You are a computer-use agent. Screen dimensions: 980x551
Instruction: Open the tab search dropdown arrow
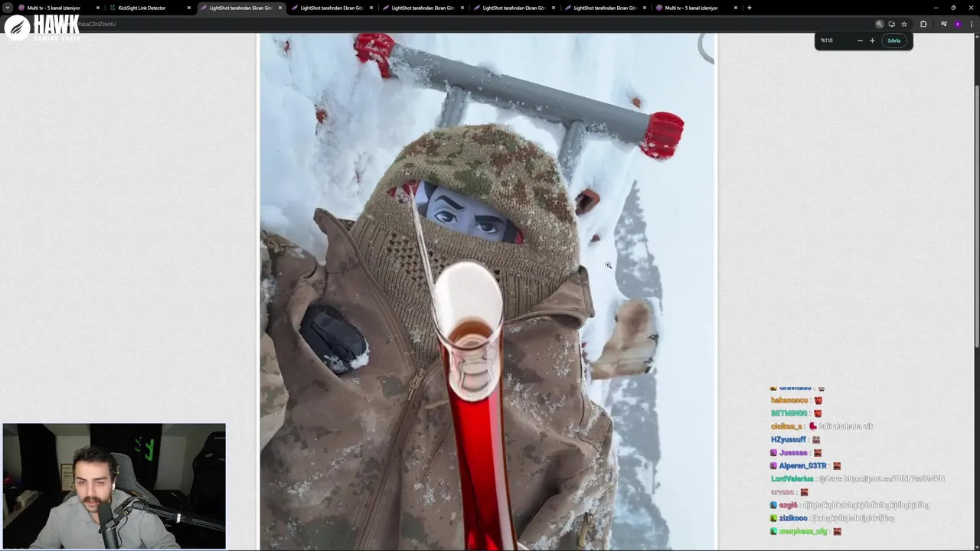[x=7, y=8]
